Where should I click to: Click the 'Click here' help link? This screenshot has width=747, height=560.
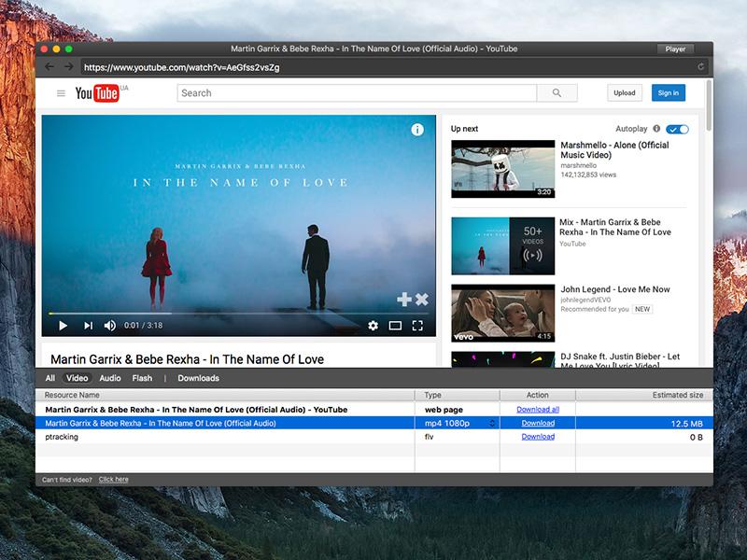tap(113, 480)
